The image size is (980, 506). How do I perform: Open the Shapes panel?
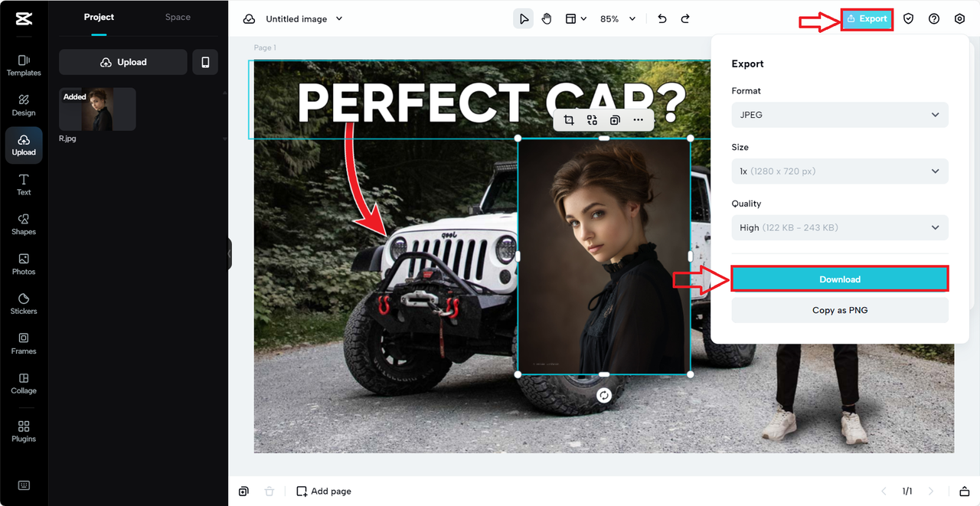24,224
